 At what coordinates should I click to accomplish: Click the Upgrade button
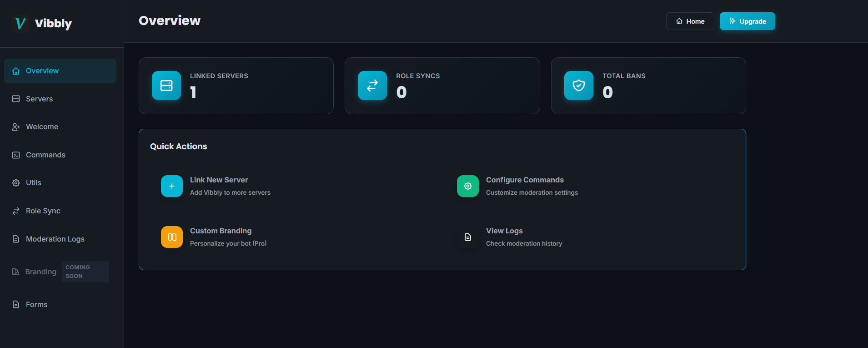click(747, 21)
